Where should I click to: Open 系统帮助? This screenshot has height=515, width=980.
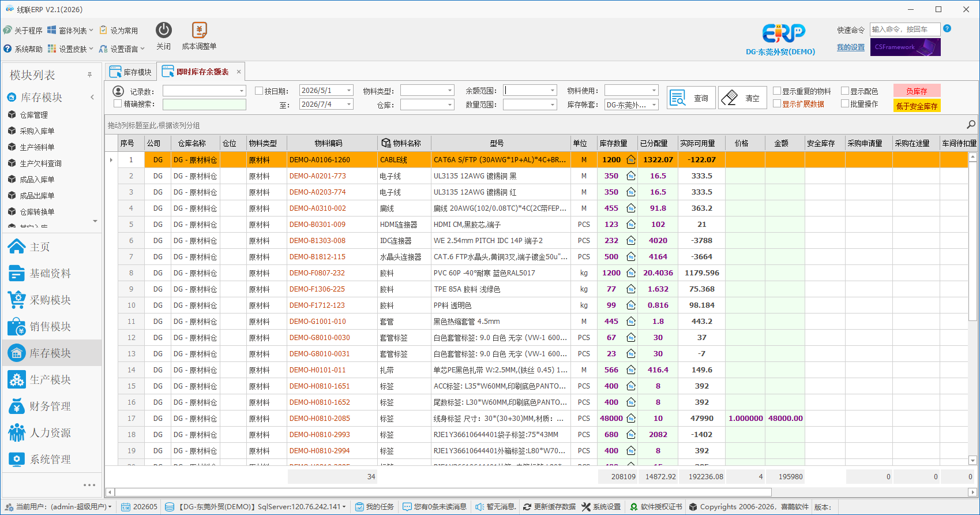coord(23,49)
